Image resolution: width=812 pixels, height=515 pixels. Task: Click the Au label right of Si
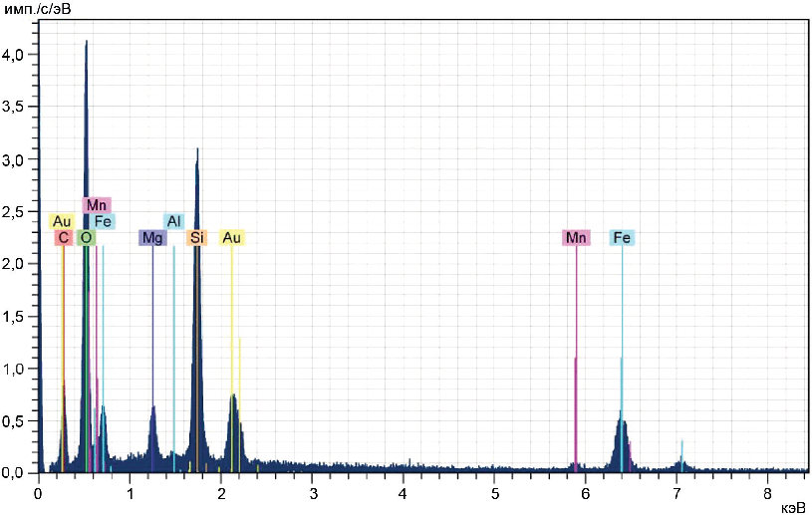tap(231, 238)
